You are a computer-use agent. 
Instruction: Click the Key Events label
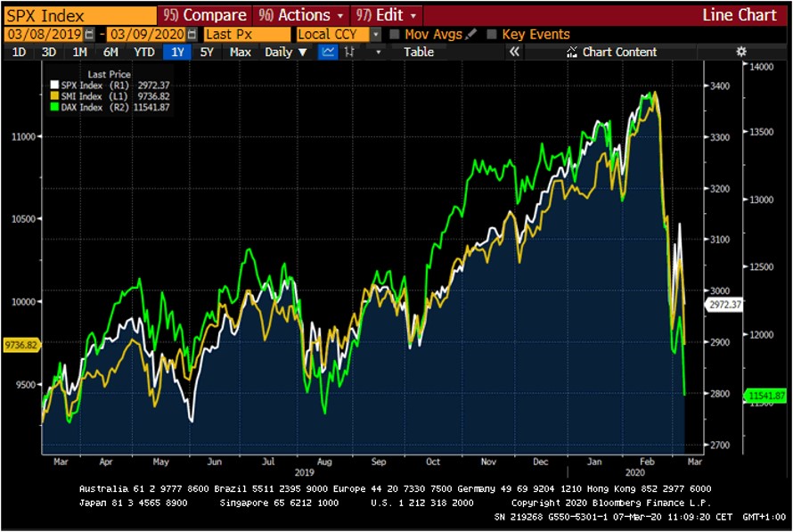535,35
